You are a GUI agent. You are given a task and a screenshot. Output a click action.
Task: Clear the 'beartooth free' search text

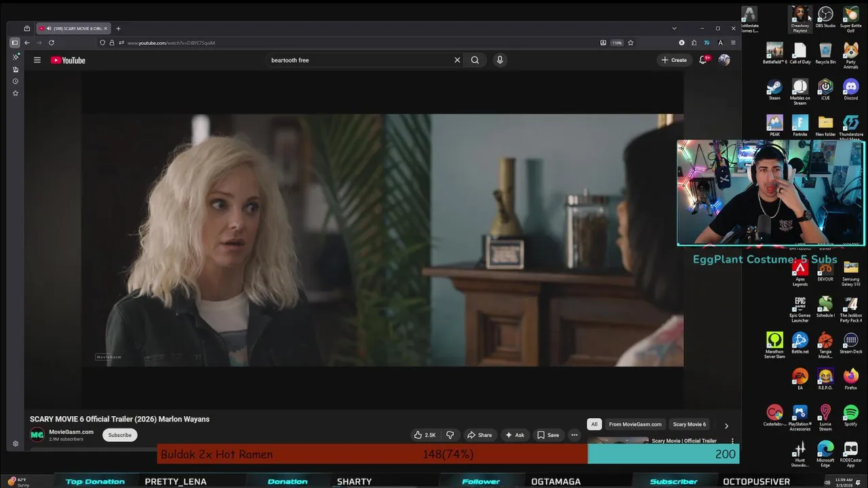(457, 60)
